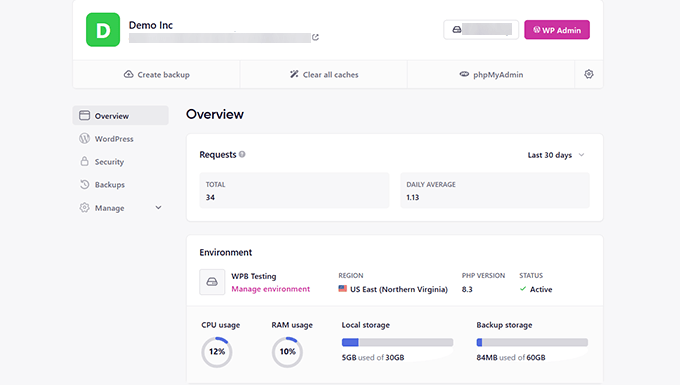Click the Demo Inc site name

151,25
